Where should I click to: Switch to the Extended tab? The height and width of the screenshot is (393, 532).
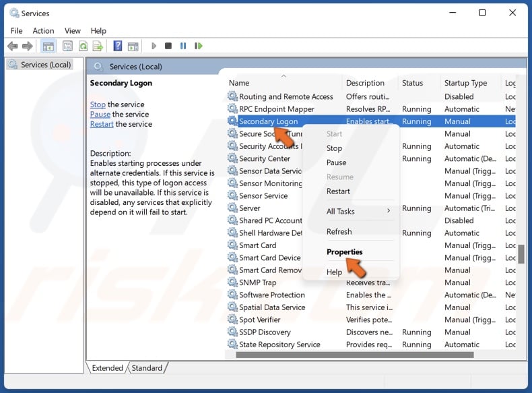[x=107, y=368]
